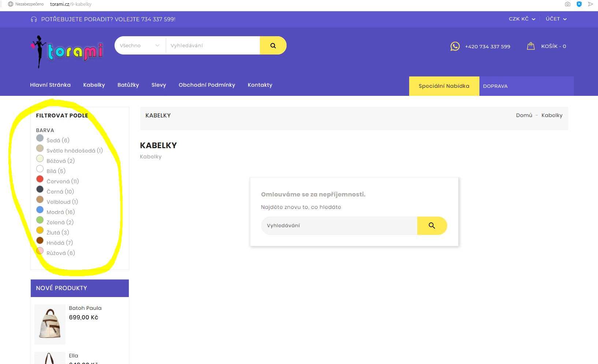Open the Slevy menu item
The width and height of the screenshot is (598, 364).
pos(159,85)
